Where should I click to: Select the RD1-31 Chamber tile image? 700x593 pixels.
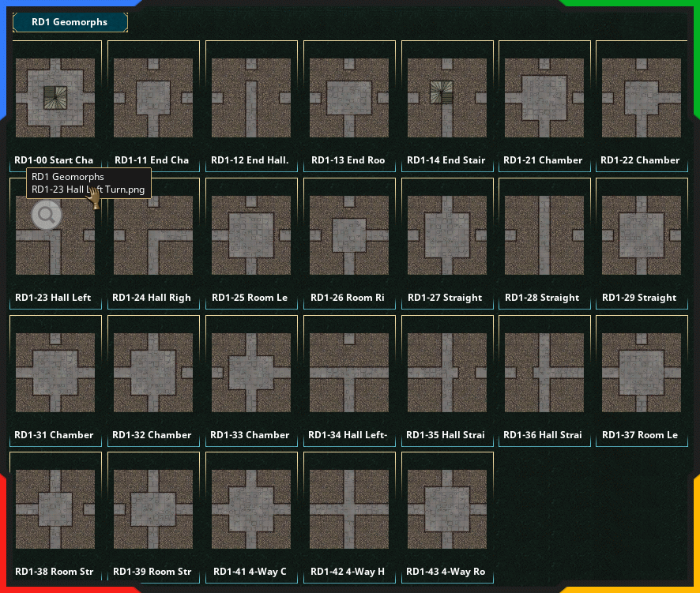[x=55, y=373]
